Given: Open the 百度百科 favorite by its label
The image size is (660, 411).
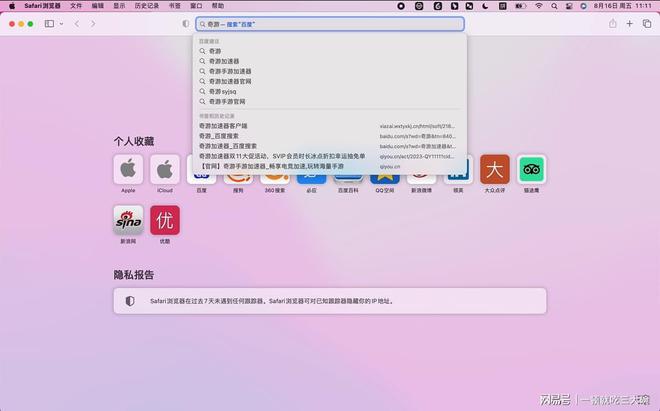Looking at the screenshot, I should tap(348, 190).
